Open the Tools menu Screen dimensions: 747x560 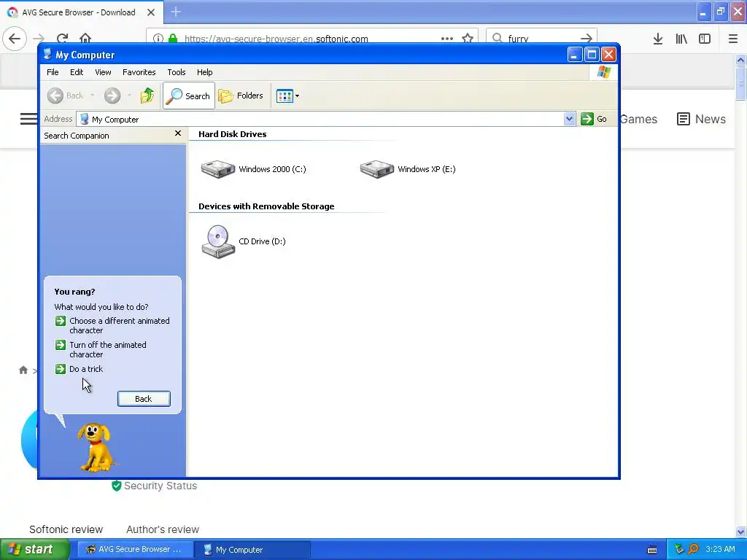[x=177, y=72]
